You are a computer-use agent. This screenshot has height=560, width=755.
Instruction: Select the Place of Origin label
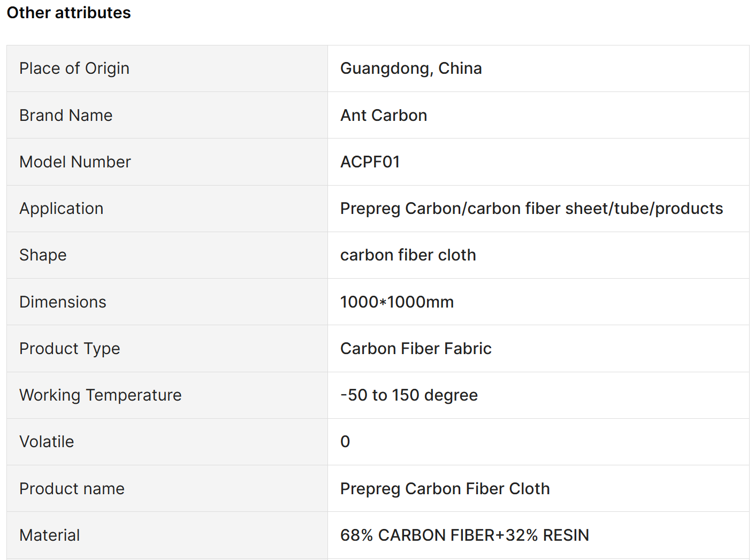click(x=74, y=68)
